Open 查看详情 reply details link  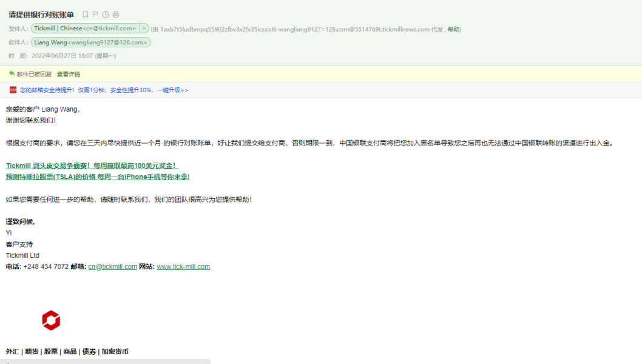[69, 74]
